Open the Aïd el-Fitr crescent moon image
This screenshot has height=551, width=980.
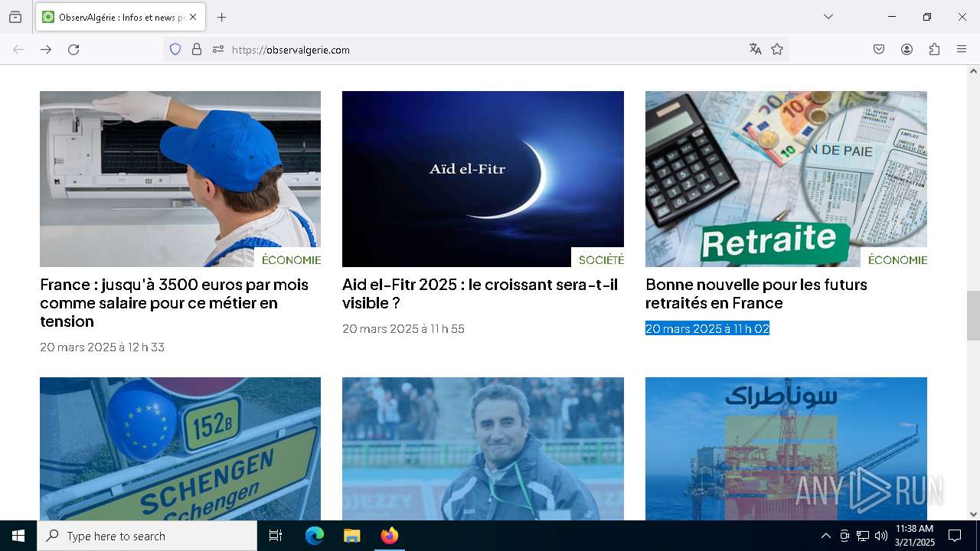pos(483,179)
